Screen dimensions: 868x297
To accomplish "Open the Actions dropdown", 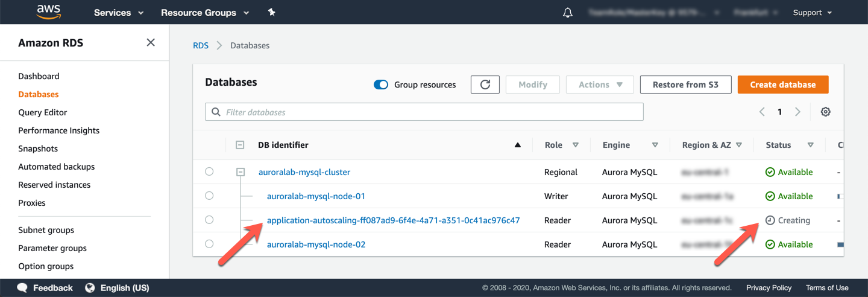I will tap(600, 85).
